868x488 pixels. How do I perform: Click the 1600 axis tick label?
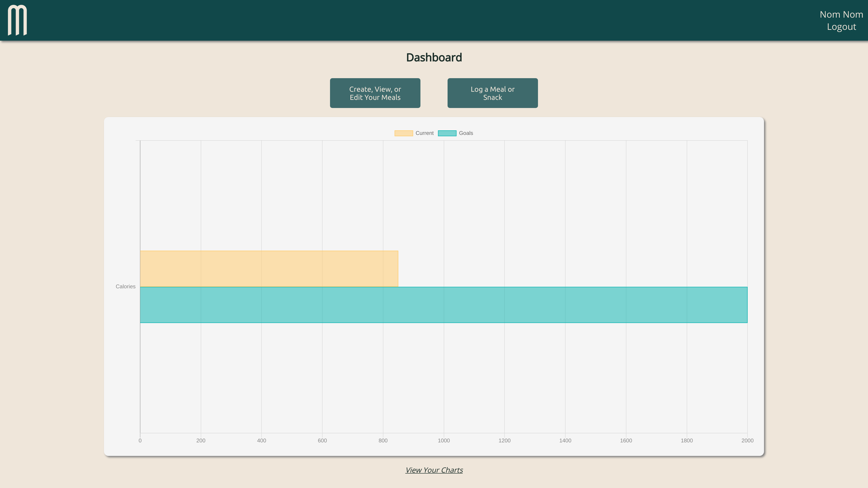point(626,441)
